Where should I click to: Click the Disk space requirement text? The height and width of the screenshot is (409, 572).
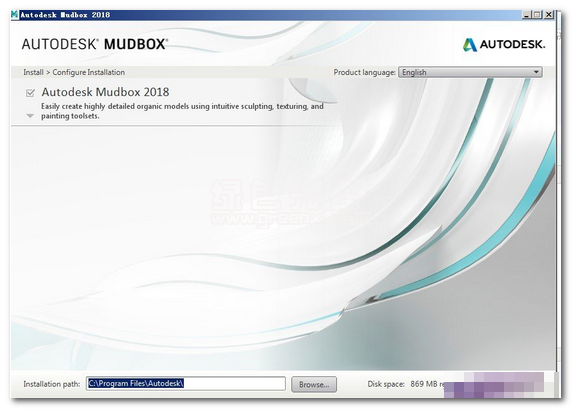(x=406, y=384)
